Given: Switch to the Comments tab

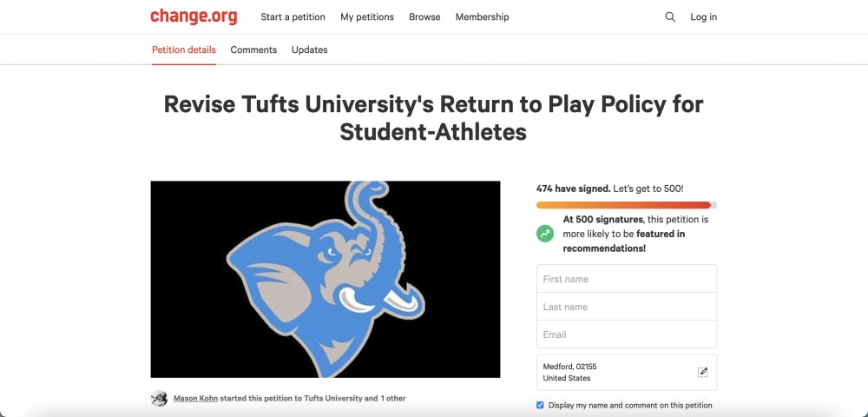Looking at the screenshot, I should [253, 50].
